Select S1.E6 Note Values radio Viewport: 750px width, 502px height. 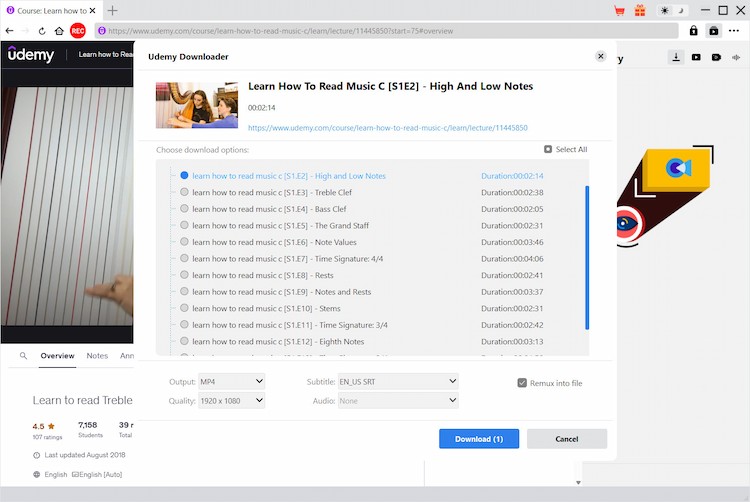[184, 242]
